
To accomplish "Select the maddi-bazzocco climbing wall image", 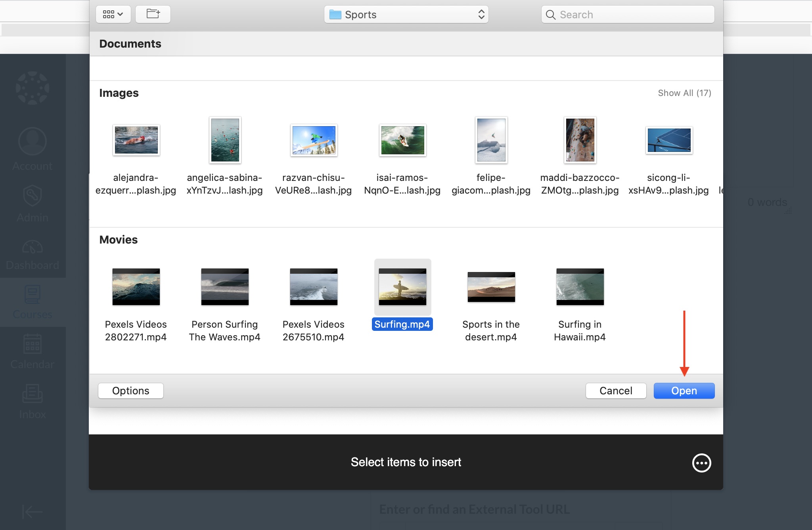I will tap(580, 140).
